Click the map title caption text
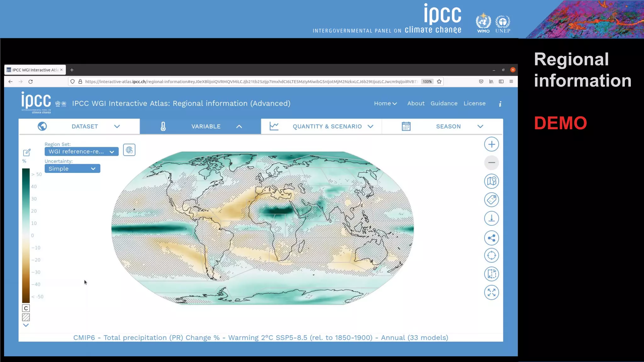Screen dimensions: 644x362 point(261,337)
